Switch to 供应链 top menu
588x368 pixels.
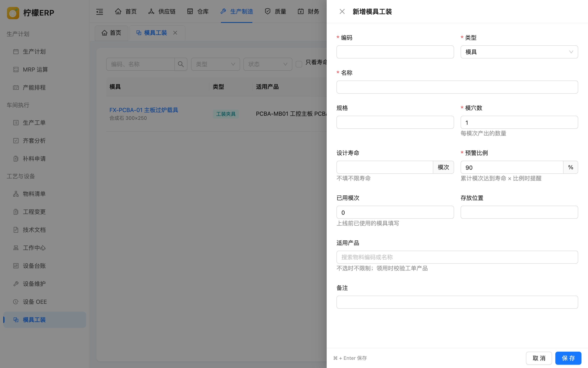click(162, 11)
